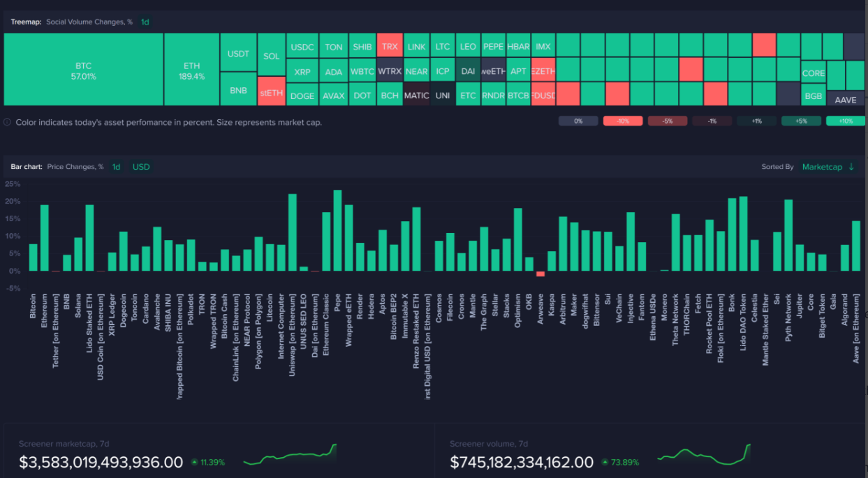
Task: Click the DOGE treemap tile
Action: tap(302, 96)
